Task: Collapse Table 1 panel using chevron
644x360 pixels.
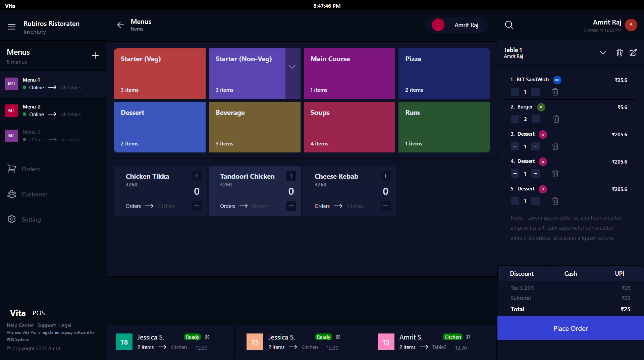Action: coord(603,52)
